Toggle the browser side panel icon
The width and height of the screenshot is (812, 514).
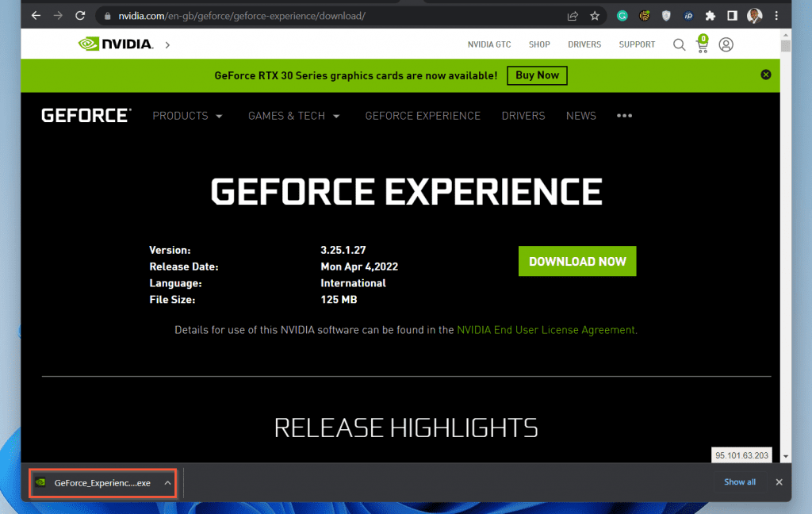coord(732,16)
